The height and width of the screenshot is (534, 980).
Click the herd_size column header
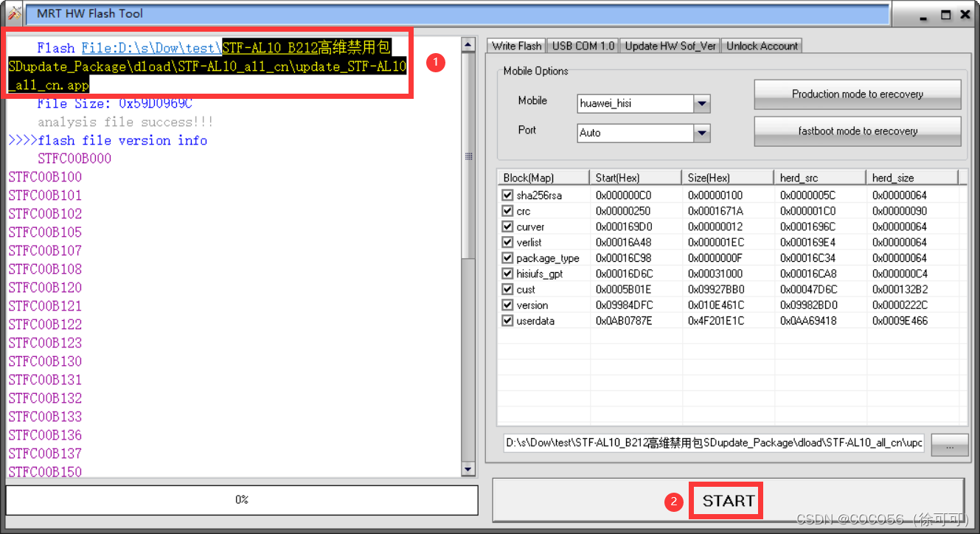(x=912, y=178)
